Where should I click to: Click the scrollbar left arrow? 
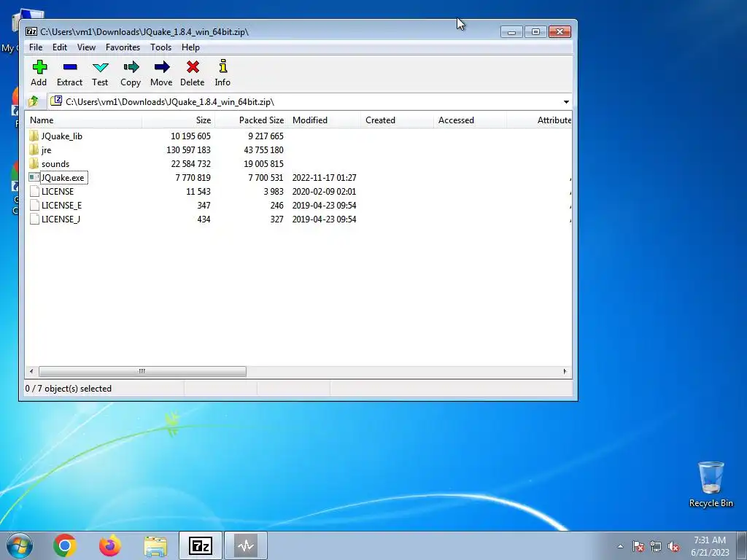31,371
